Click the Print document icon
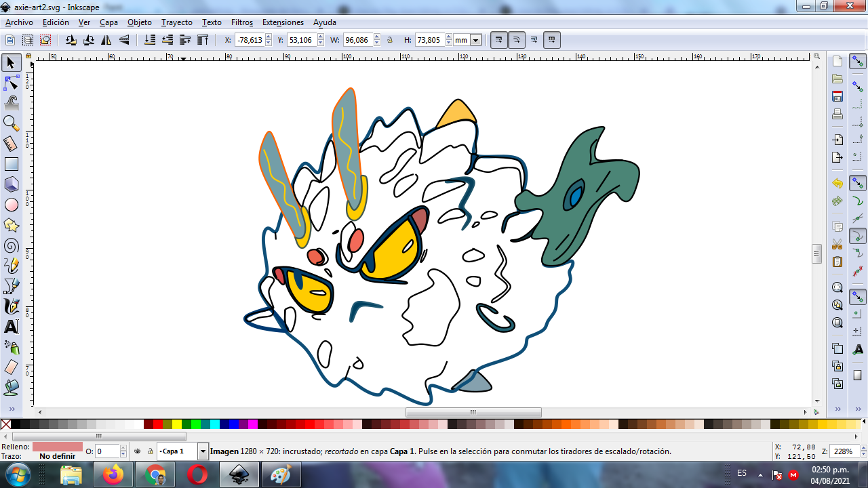Image resolution: width=868 pixels, height=488 pixels. point(837,114)
